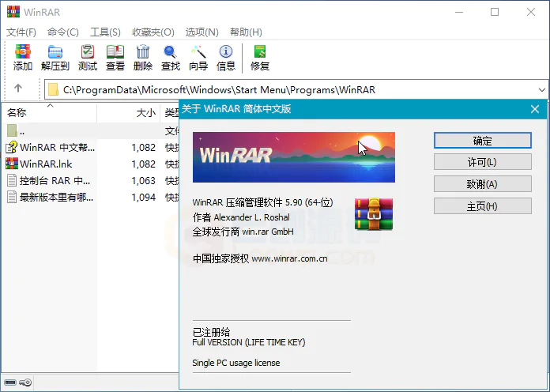Click '全球发行商 win.rar GmbH' text
550x392 pixels.
pos(243,232)
